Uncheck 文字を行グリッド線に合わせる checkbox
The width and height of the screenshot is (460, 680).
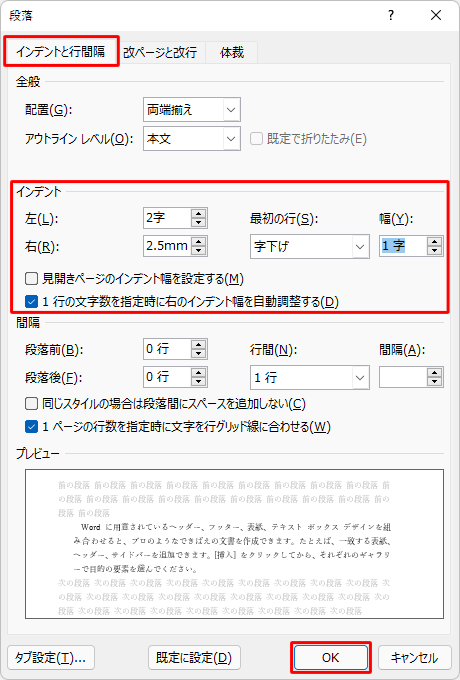[31, 427]
